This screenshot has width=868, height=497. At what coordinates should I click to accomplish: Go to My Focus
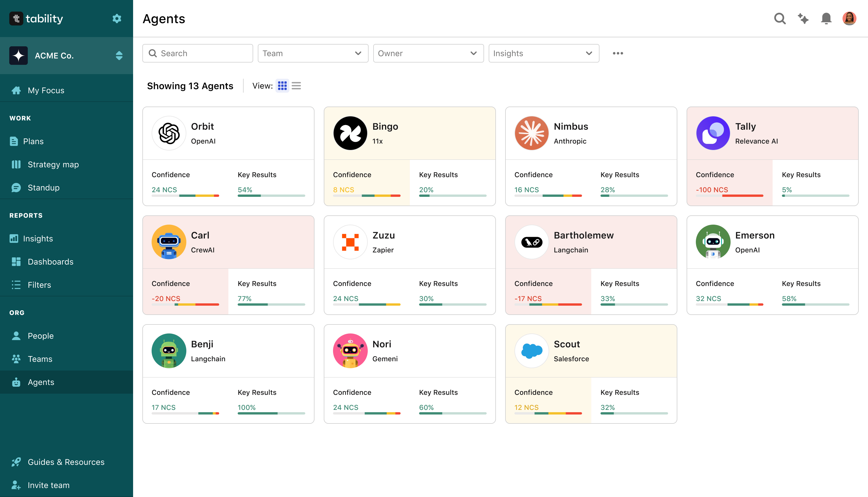click(x=67, y=90)
